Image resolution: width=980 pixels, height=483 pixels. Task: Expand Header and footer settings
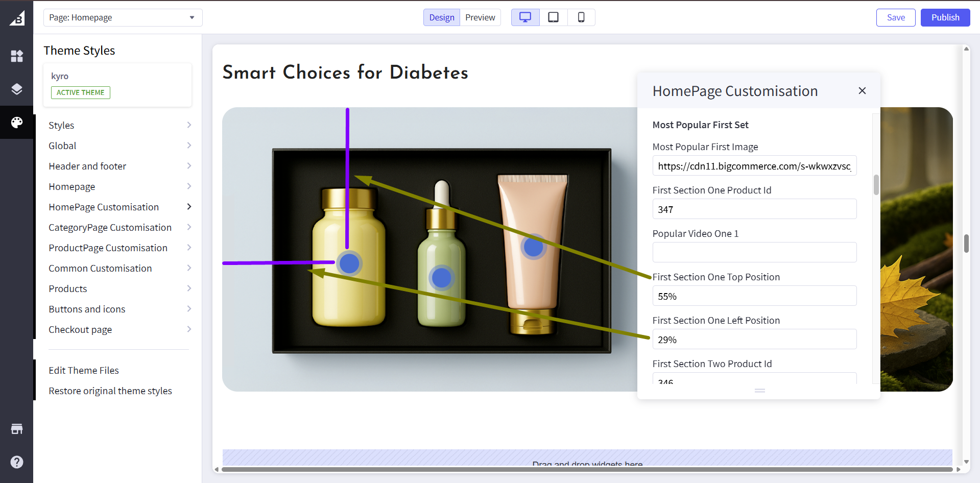pyautogui.click(x=119, y=166)
